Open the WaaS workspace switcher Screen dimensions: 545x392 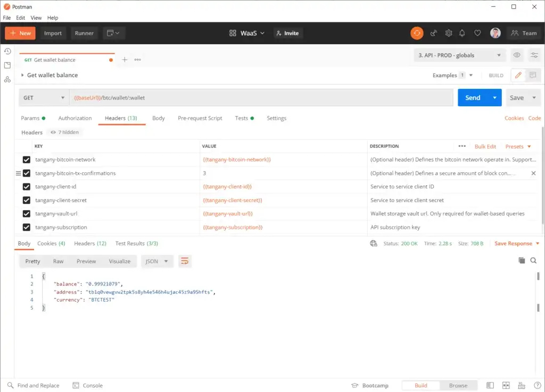point(247,34)
